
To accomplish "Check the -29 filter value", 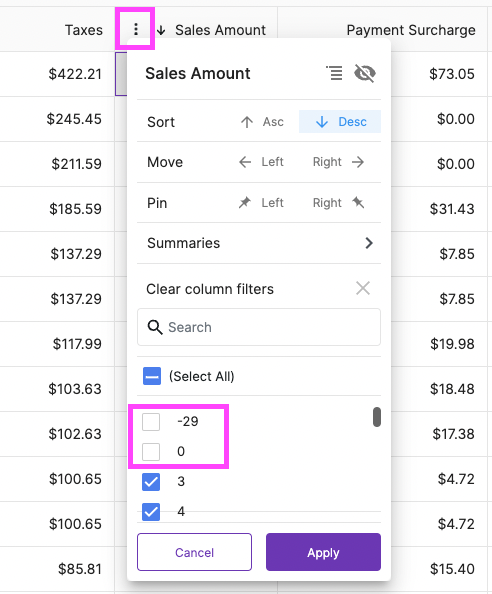I will coord(151,422).
